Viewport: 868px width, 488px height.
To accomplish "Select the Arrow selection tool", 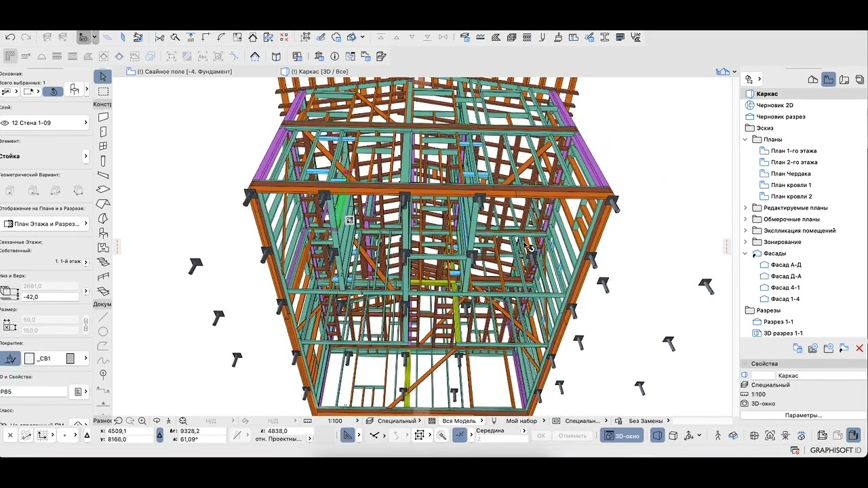I will click(103, 77).
